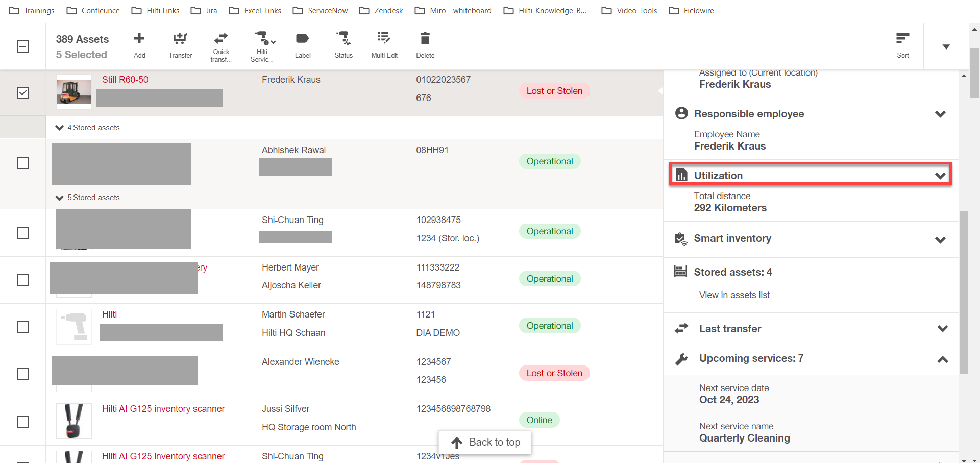Screen dimensions: 980x463
Task: Open the Jira bookmarks folder
Action: tap(204, 10)
